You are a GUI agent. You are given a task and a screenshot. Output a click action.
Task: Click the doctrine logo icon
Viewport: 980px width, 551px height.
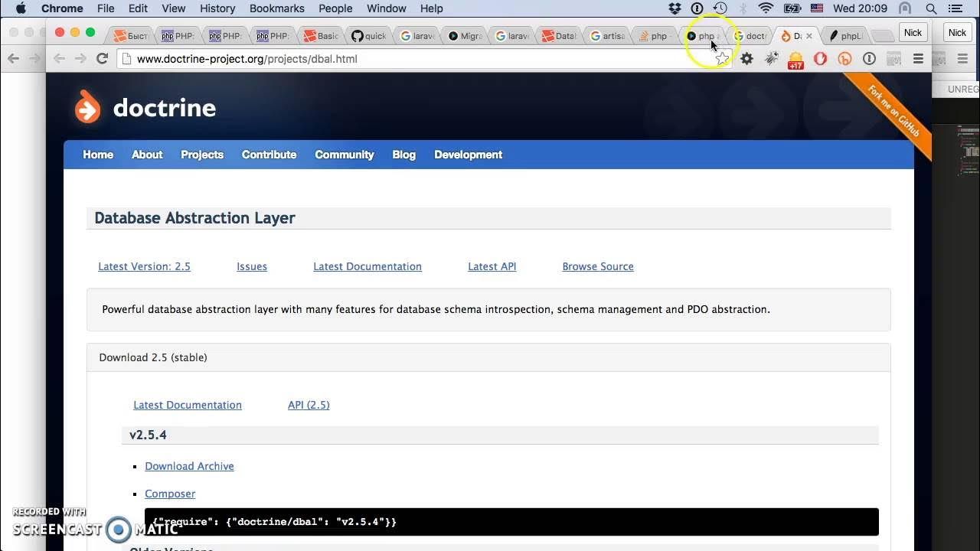tap(87, 107)
